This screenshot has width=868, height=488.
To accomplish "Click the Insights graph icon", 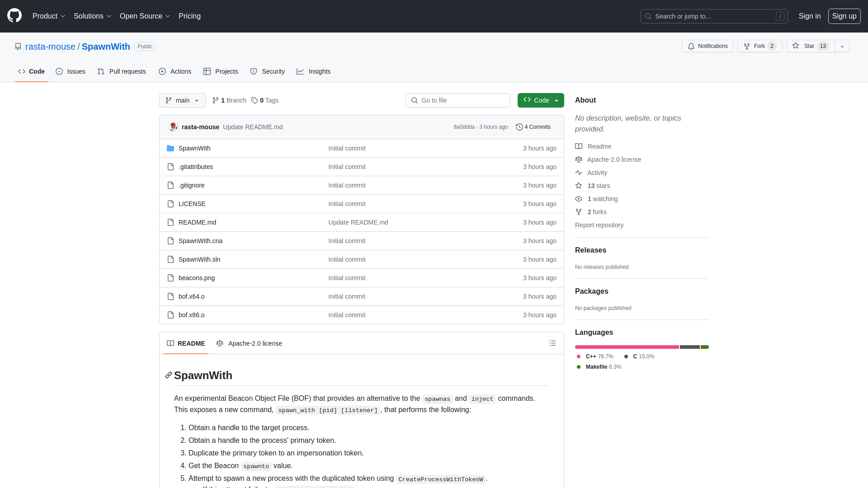I will pyautogui.click(x=300, y=71).
